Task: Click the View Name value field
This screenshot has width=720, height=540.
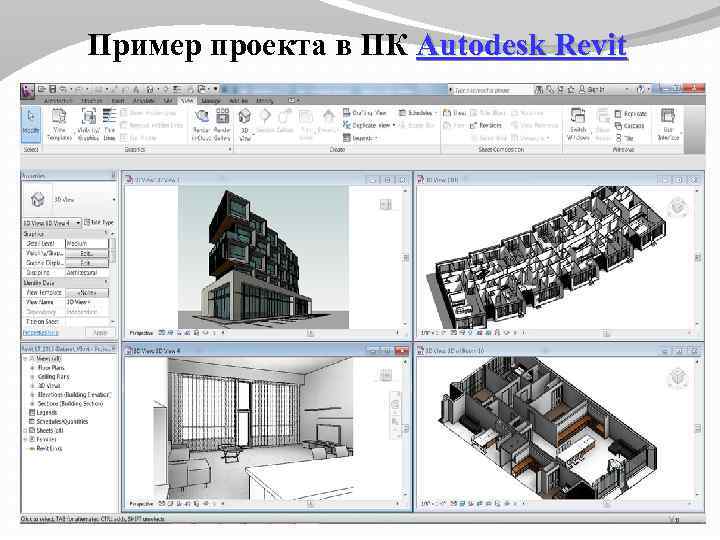Action: 87,302
